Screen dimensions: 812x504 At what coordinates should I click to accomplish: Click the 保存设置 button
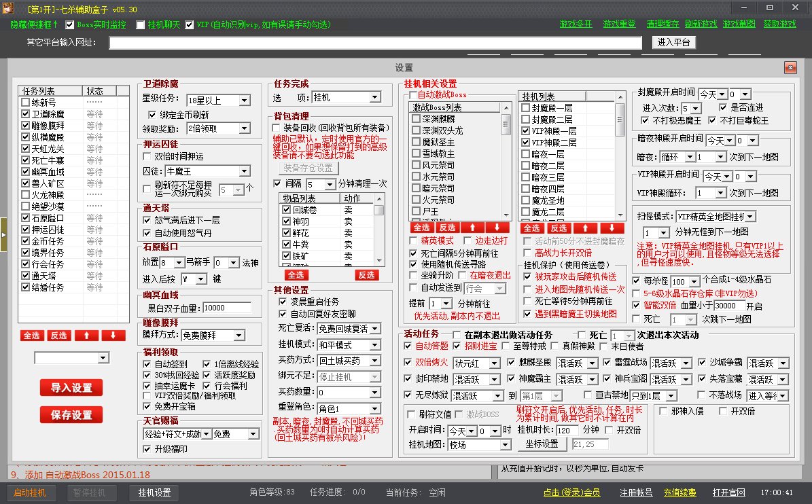[x=71, y=415]
